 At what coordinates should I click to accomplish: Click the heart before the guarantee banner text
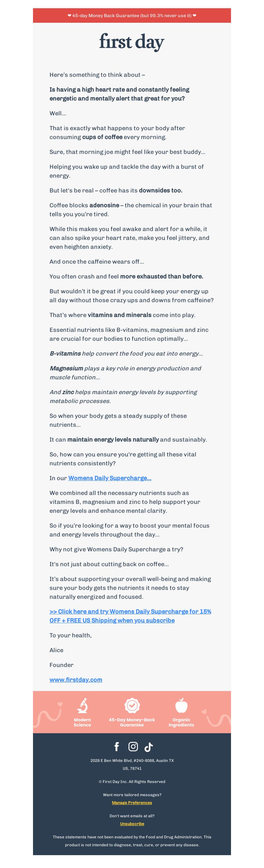click(69, 15)
